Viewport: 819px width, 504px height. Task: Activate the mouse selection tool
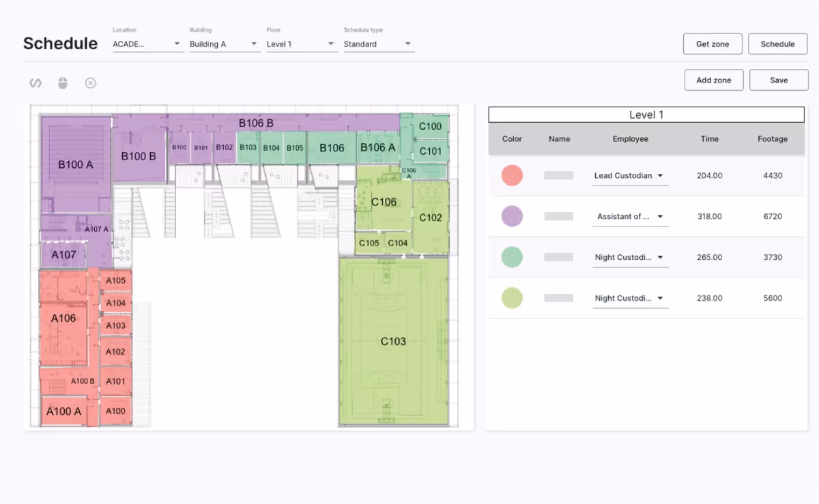tap(63, 83)
